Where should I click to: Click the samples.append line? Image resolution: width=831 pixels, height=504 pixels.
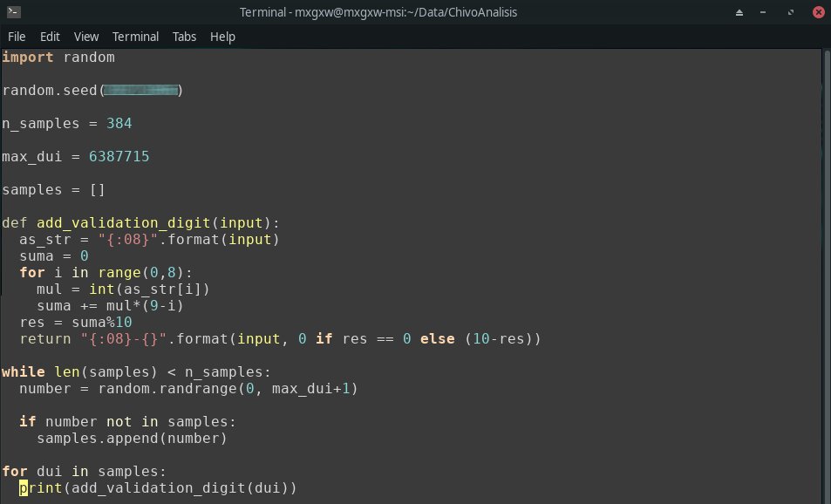131,438
